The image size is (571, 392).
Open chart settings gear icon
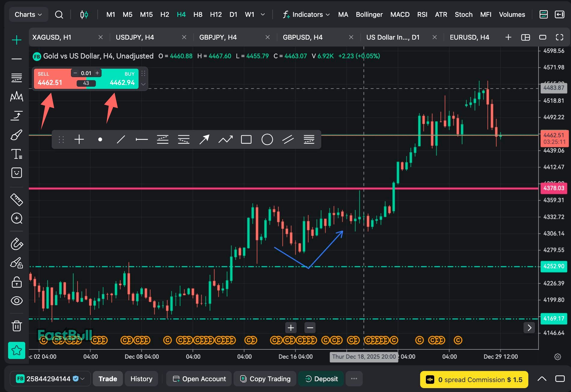click(x=557, y=357)
